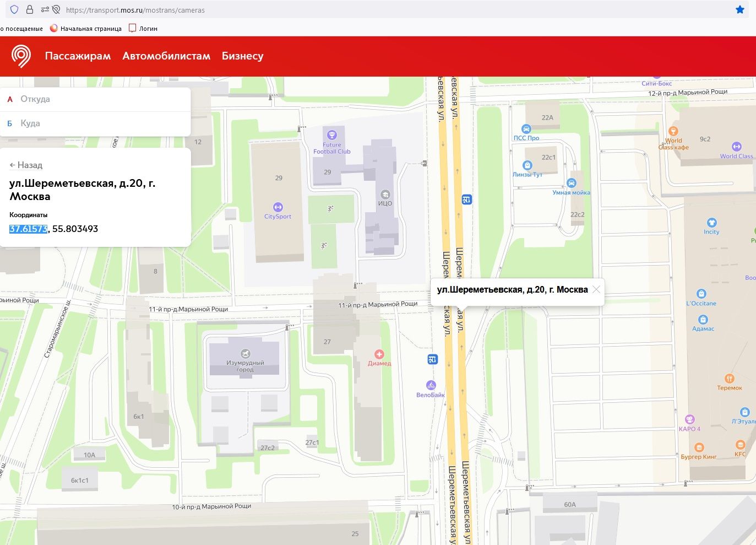756x545 pixels.
Task: Select the Умная мойка car wash marker
Action: [572, 183]
